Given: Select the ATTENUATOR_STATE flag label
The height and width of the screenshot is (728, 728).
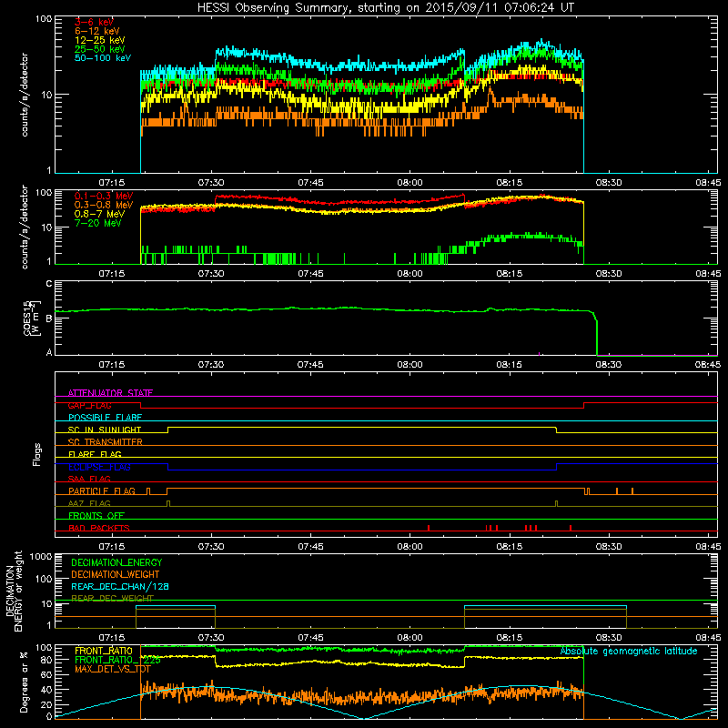Looking at the screenshot, I should (110, 393).
